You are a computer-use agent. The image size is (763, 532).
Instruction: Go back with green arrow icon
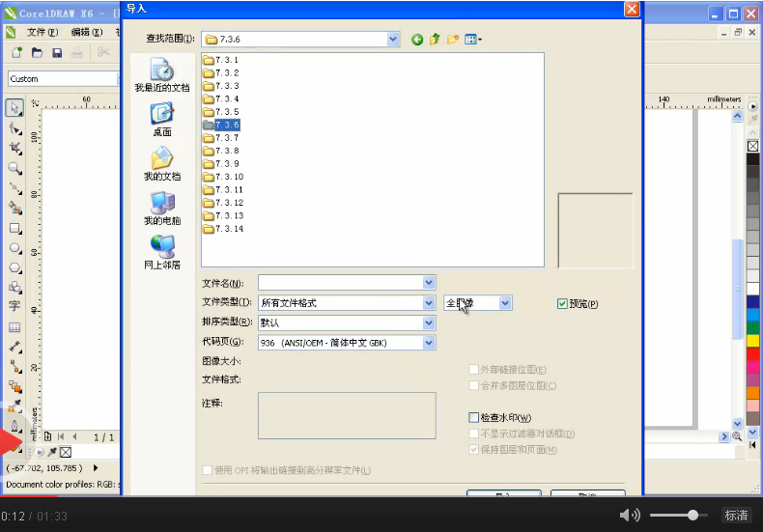point(417,40)
